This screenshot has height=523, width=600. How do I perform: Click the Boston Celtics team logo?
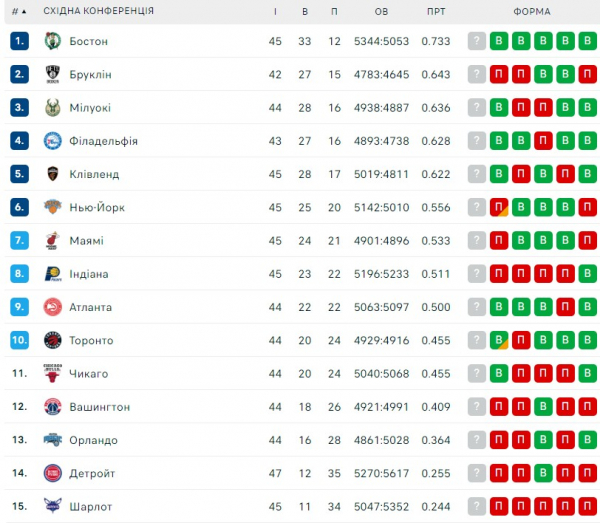53,41
